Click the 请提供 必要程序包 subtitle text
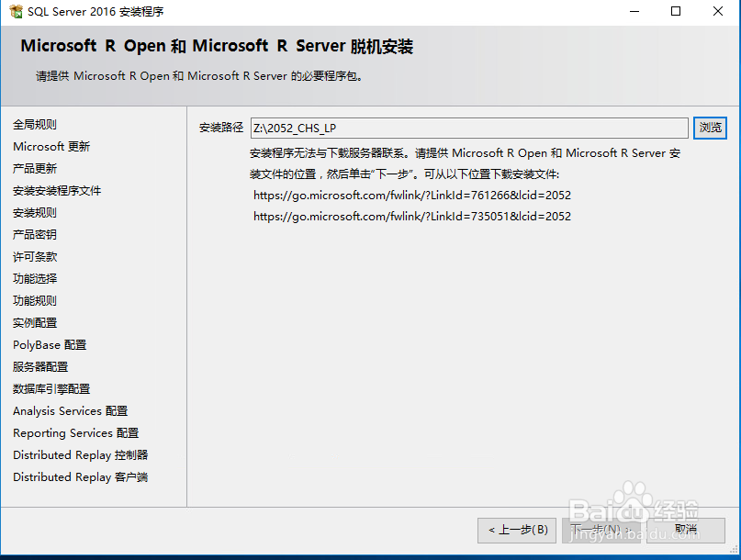741x560 pixels. pyautogui.click(x=199, y=76)
